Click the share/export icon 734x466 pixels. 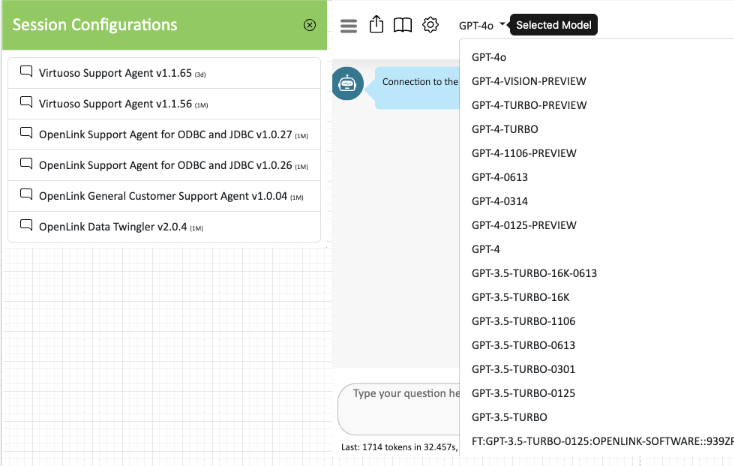pyautogui.click(x=376, y=24)
